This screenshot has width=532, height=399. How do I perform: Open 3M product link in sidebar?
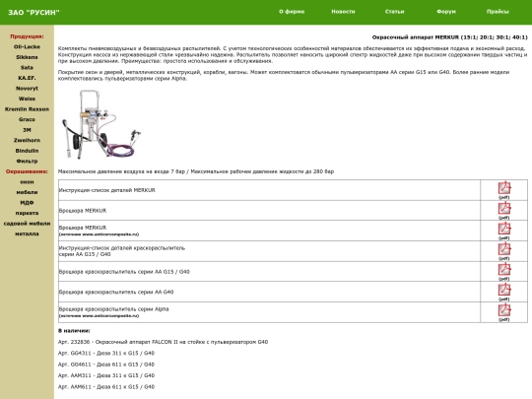(27, 130)
